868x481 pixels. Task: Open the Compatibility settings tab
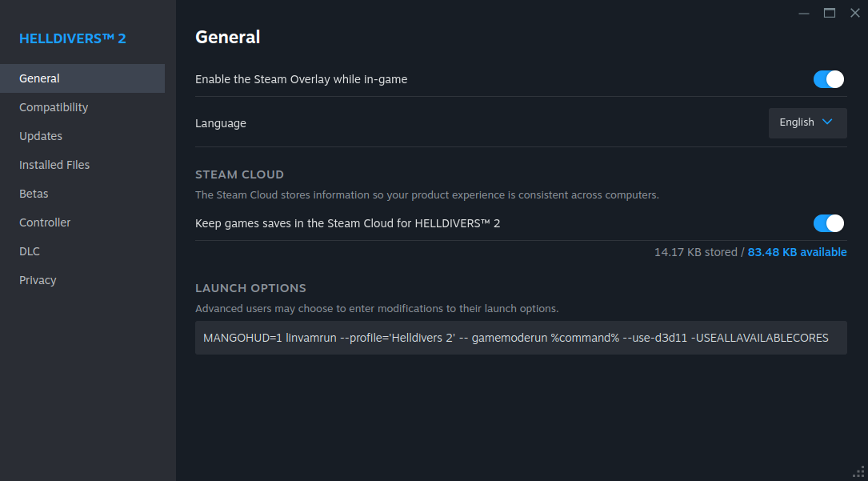(82, 107)
